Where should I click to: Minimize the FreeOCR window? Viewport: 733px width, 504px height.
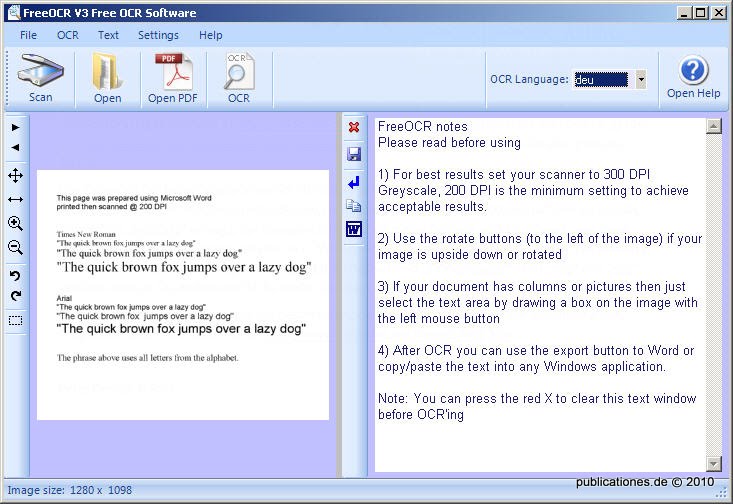click(684, 13)
